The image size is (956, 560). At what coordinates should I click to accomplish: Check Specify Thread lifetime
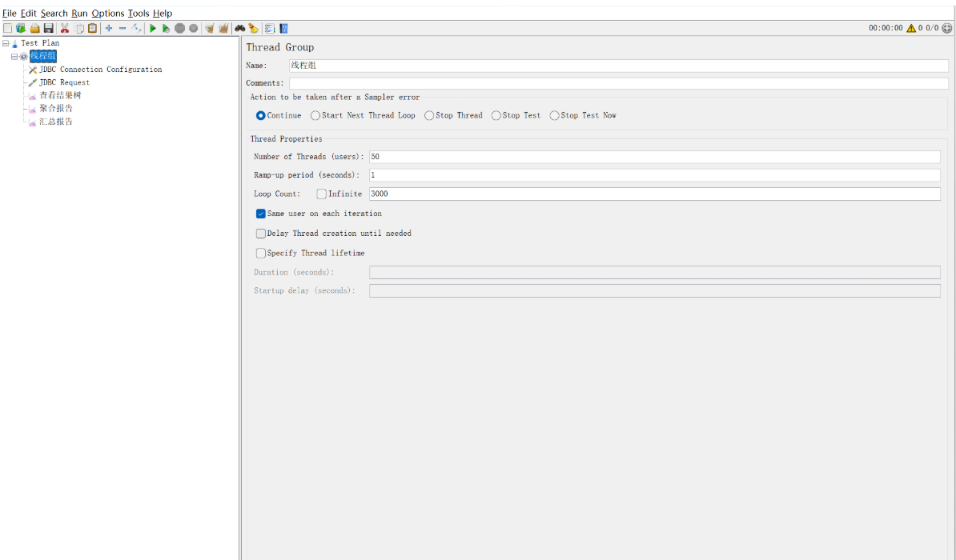[x=260, y=253]
